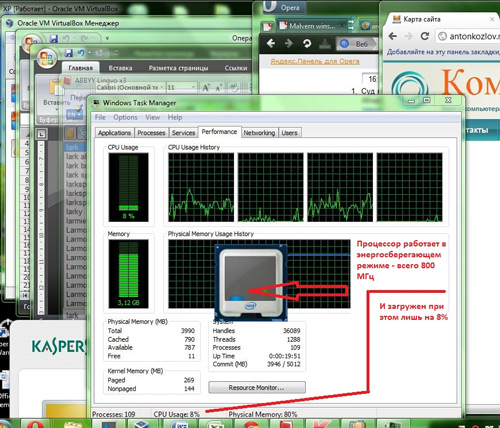Select the Главная ribbon tab in Word
Viewport: 500px width, 428px height.
coord(80,68)
